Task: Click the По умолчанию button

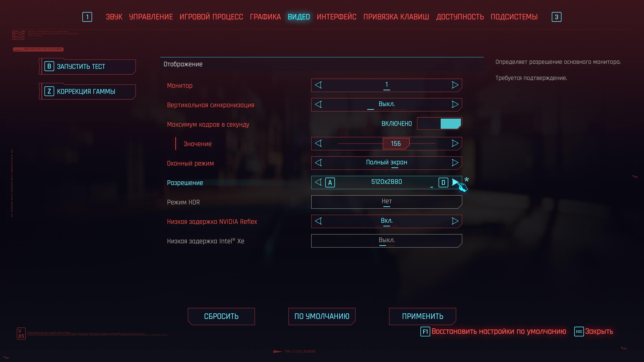Action: [322, 316]
